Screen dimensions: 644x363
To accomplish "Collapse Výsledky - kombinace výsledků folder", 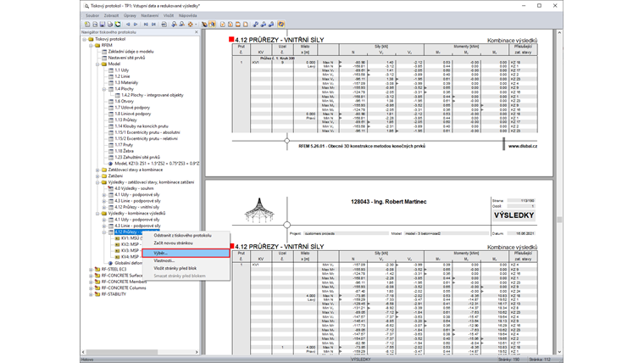I will click(97, 214).
